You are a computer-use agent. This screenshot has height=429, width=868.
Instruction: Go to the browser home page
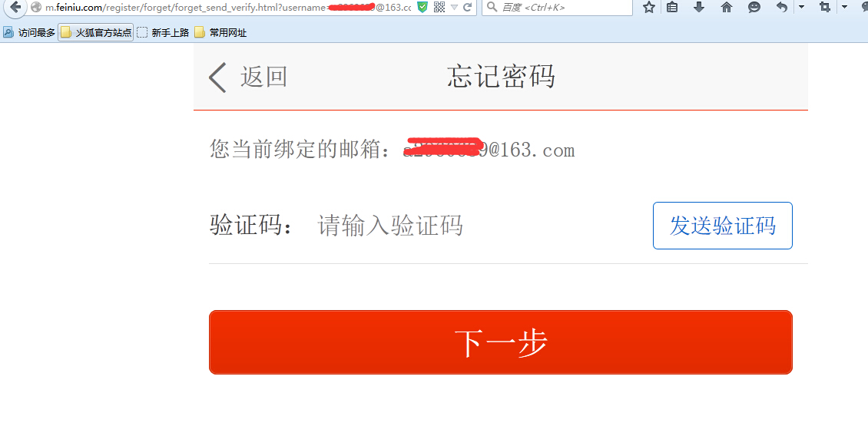[x=727, y=7]
